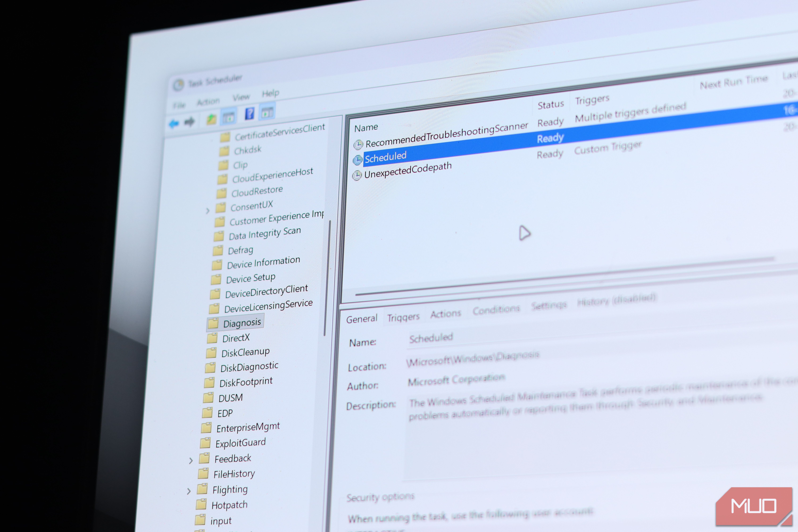Click the folder icon next to DUSM
The width and height of the screenshot is (798, 532).
click(208, 398)
